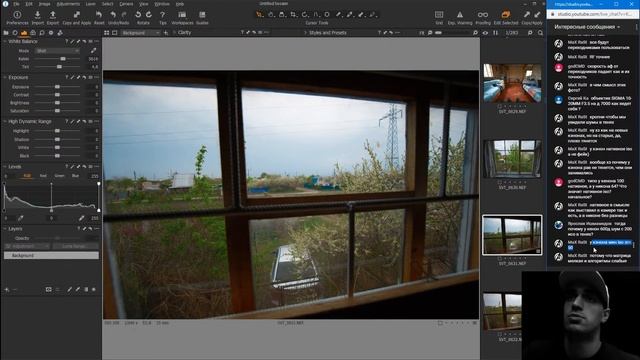Click the Import toolbar icon
This screenshot has width=640, height=360.
click(x=37, y=15)
